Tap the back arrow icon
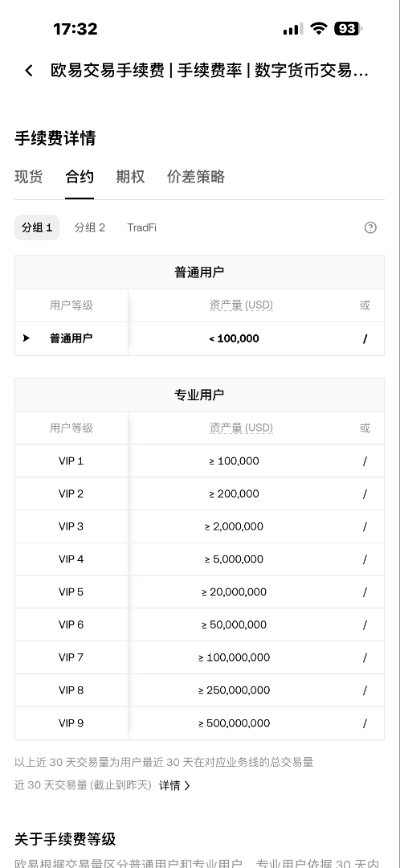 point(29,70)
